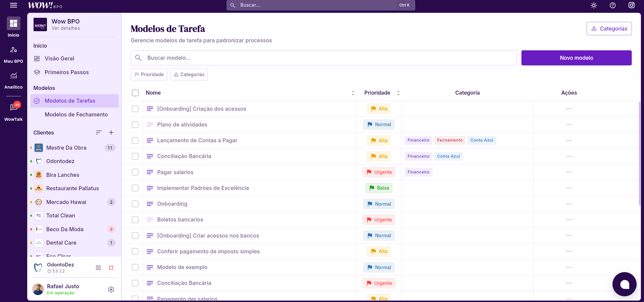The image size is (644, 302).
Task: Toggle the light/dark theme sun icon
Action: click(594, 5)
